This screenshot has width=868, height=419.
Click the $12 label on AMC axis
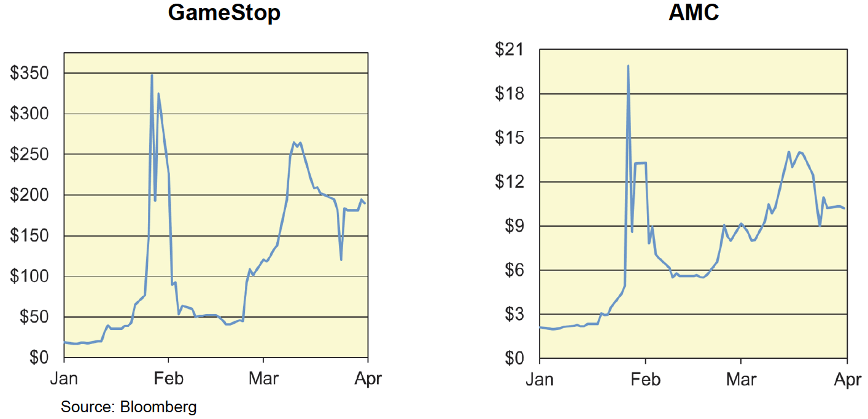tap(511, 182)
